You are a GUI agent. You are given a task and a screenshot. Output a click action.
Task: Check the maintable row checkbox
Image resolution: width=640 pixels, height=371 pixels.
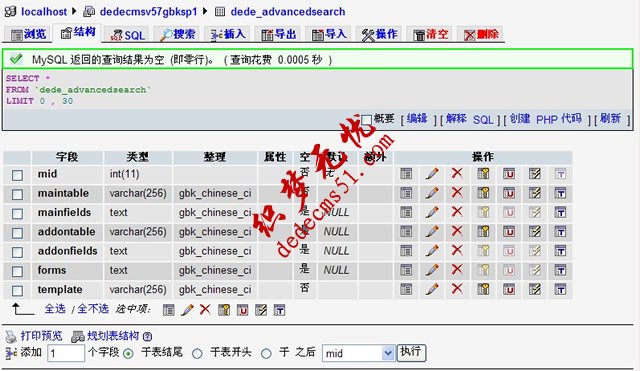(x=17, y=194)
